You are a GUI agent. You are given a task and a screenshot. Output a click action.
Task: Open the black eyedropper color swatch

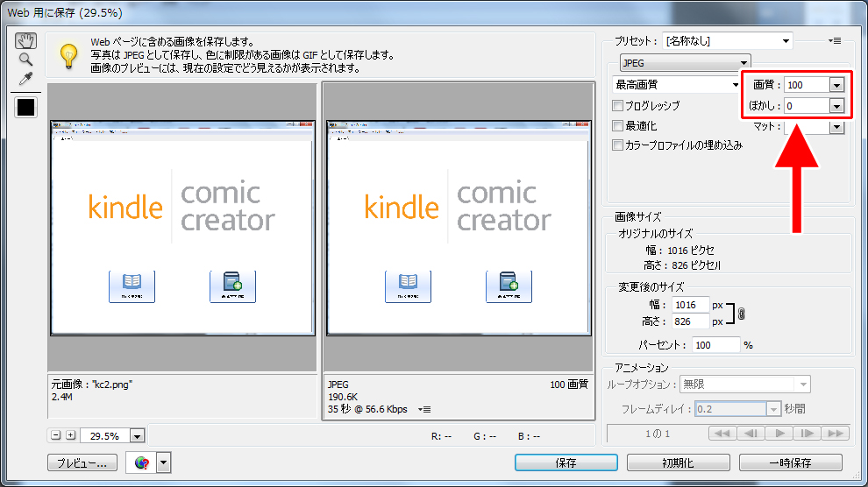point(25,107)
